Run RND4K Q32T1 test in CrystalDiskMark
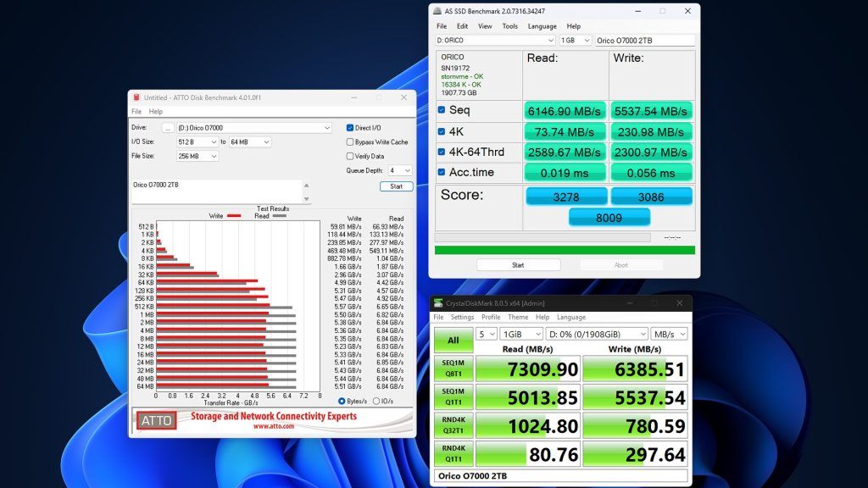 click(453, 425)
